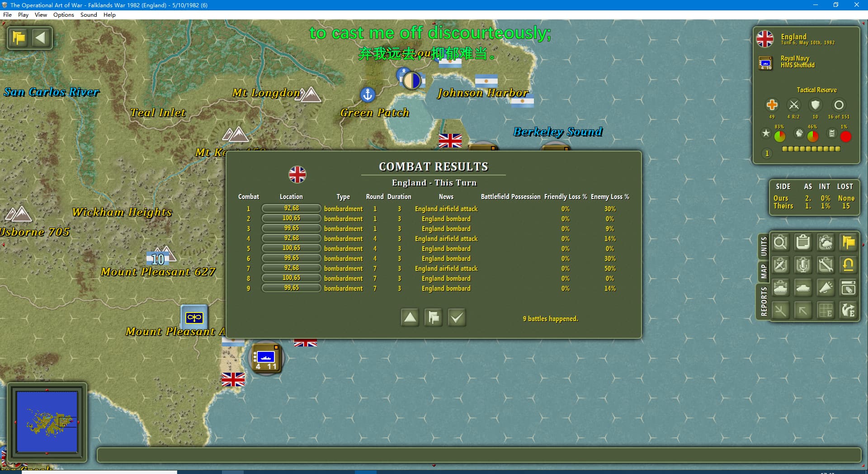The height and width of the screenshot is (474, 868).
Task: Click the '9 battles happened.' text
Action: [x=550, y=319]
